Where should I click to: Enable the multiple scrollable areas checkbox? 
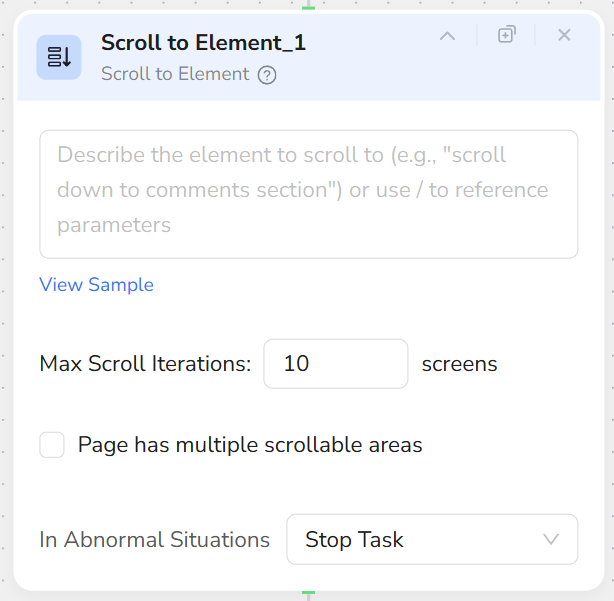pos(52,445)
